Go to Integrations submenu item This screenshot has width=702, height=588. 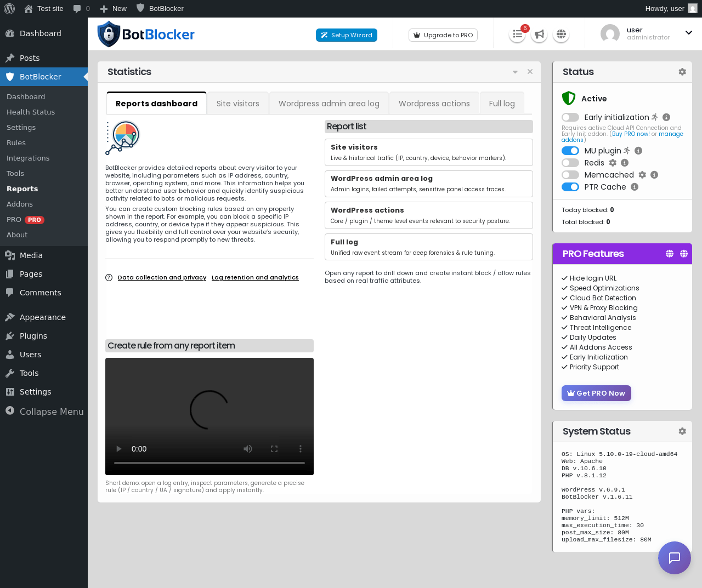click(x=28, y=158)
